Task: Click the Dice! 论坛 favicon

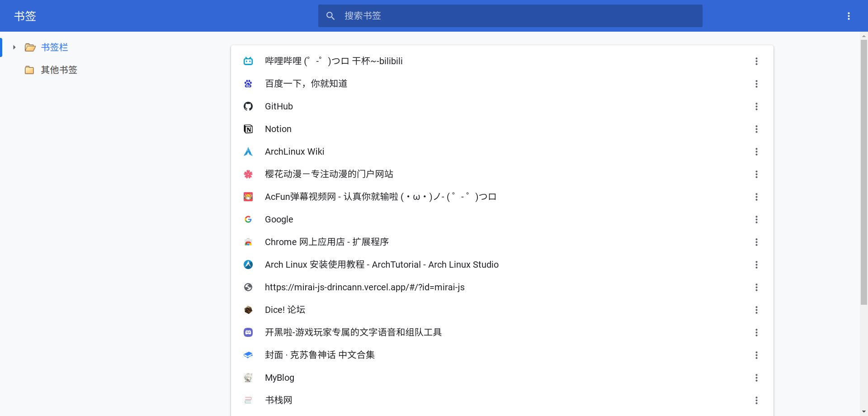Action: 248,310
